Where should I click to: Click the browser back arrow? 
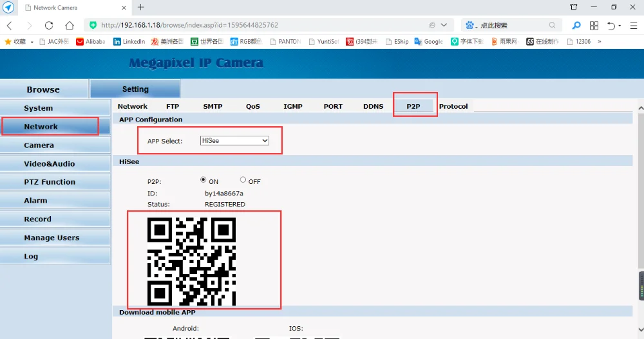click(x=10, y=26)
